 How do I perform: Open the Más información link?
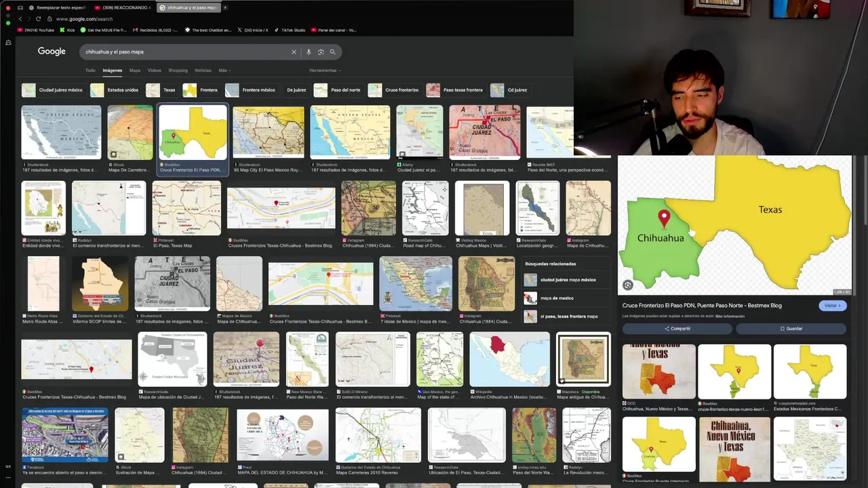(730, 317)
